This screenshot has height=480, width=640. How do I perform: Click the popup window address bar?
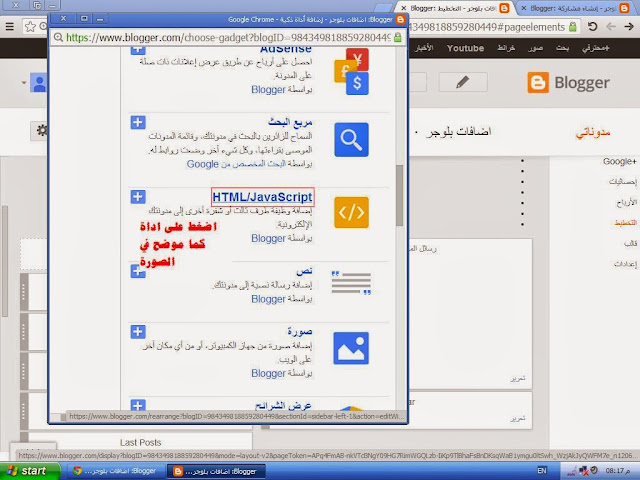pyautogui.click(x=228, y=38)
